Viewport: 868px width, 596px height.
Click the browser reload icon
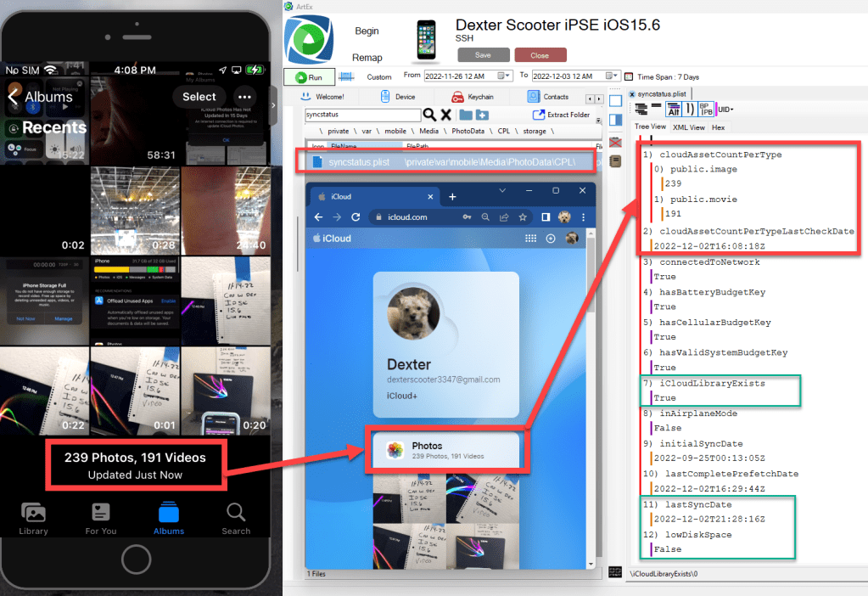[x=356, y=217]
